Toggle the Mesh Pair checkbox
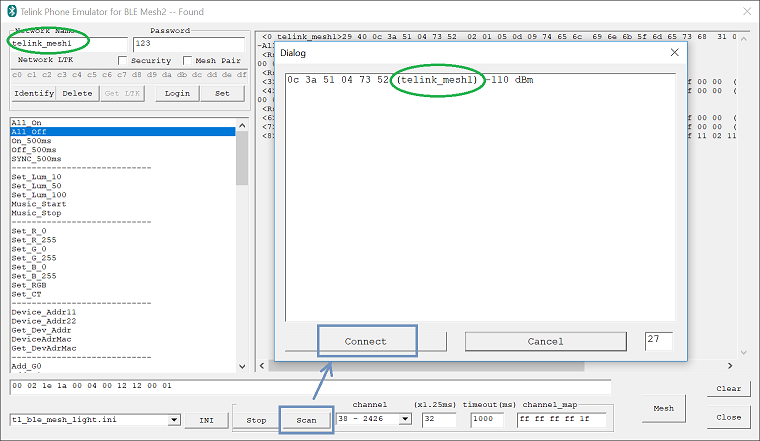This screenshot has height=441, width=760. coord(187,61)
